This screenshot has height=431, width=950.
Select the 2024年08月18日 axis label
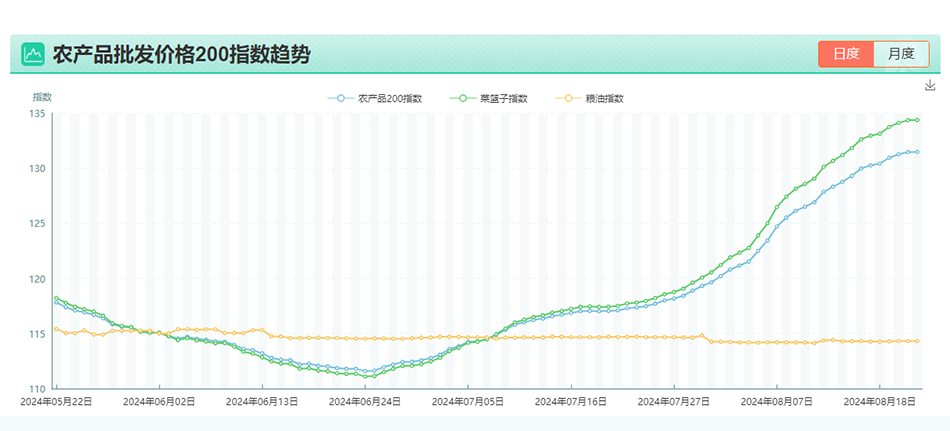(879, 401)
